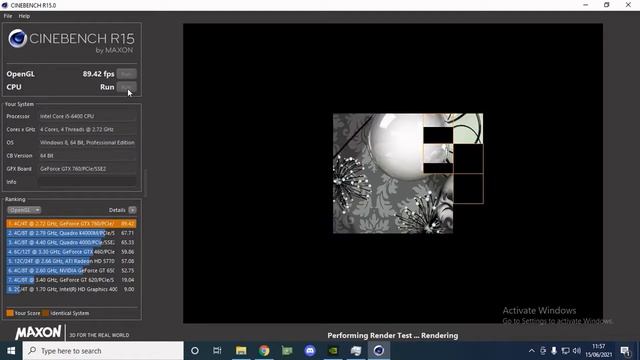Click the tray icon left of the microphone
Screen dimensions: 640x360
(x=543, y=351)
